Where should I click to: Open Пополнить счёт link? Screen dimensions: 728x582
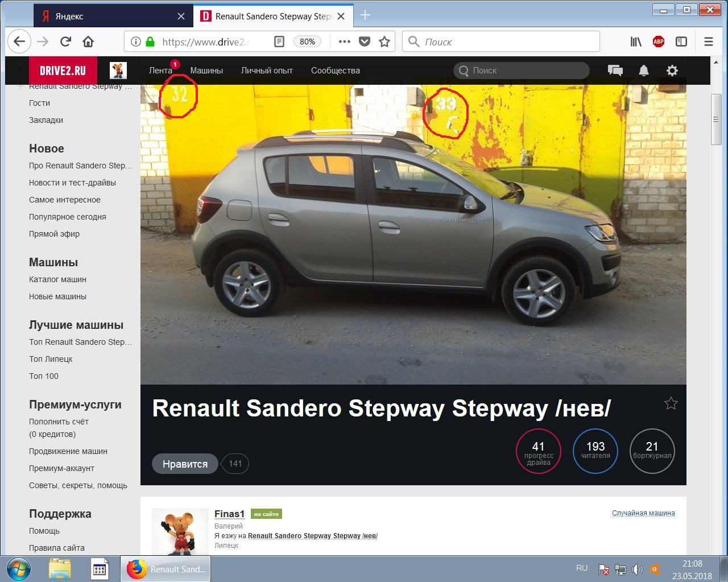(x=59, y=422)
